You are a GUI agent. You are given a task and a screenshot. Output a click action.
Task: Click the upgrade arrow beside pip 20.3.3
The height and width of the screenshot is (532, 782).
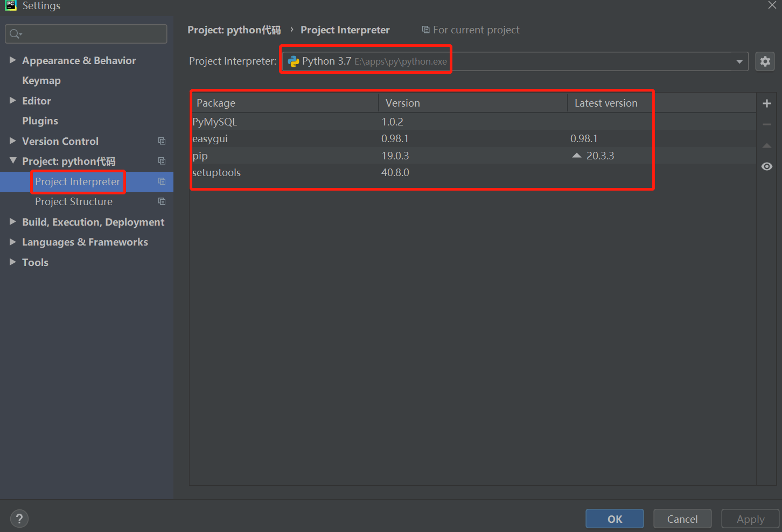click(577, 156)
